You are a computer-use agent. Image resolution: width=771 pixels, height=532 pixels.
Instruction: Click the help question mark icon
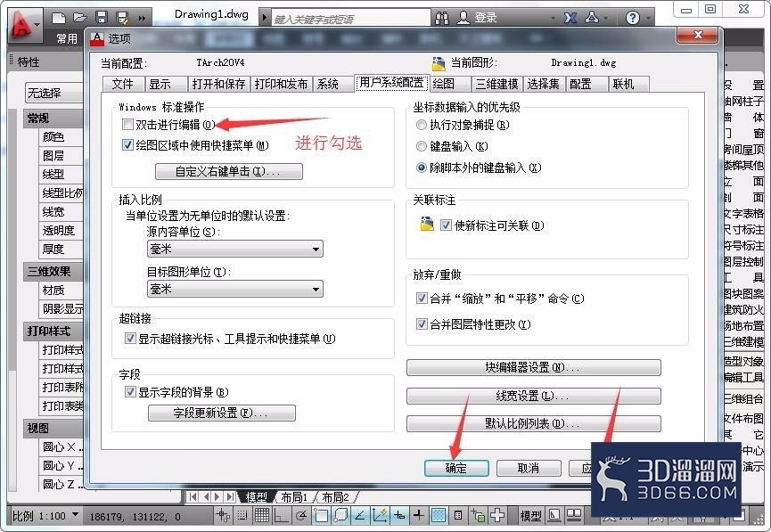pyautogui.click(x=632, y=18)
